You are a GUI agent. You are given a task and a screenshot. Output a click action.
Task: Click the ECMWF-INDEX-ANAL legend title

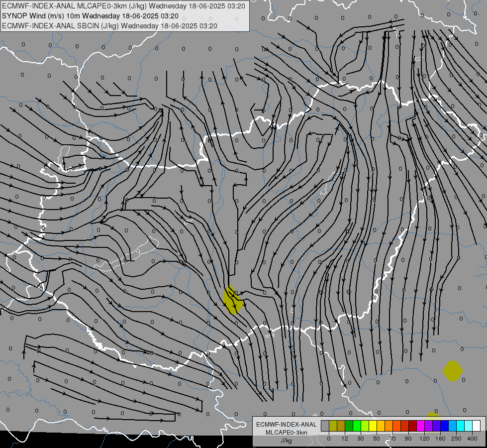point(287,425)
